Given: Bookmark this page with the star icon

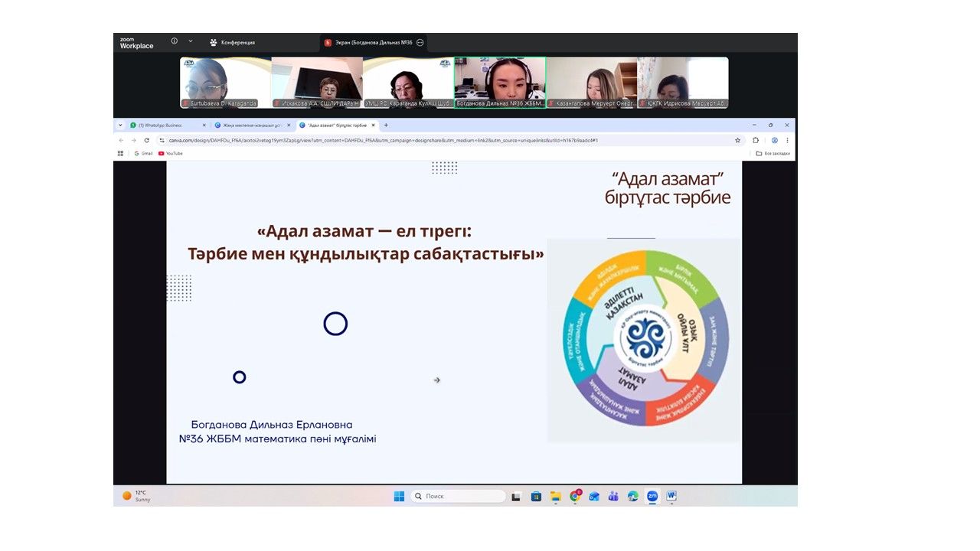Looking at the screenshot, I should 737,141.
